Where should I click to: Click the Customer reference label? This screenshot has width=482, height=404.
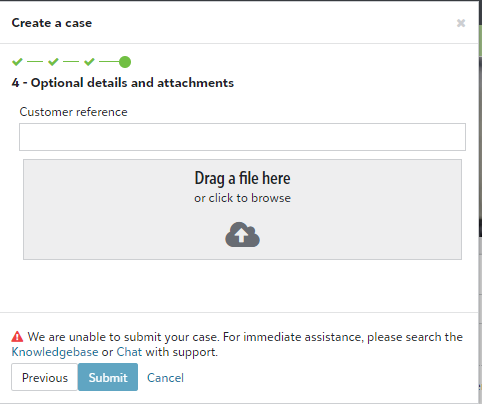73,112
